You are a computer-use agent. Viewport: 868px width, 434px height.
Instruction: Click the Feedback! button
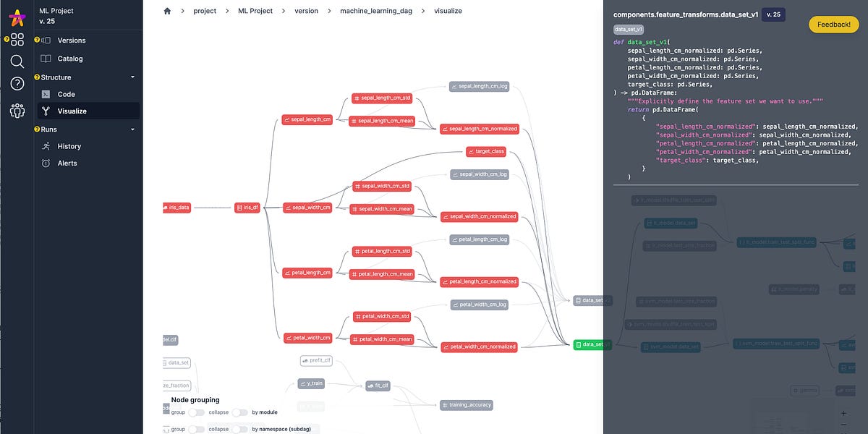833,24
